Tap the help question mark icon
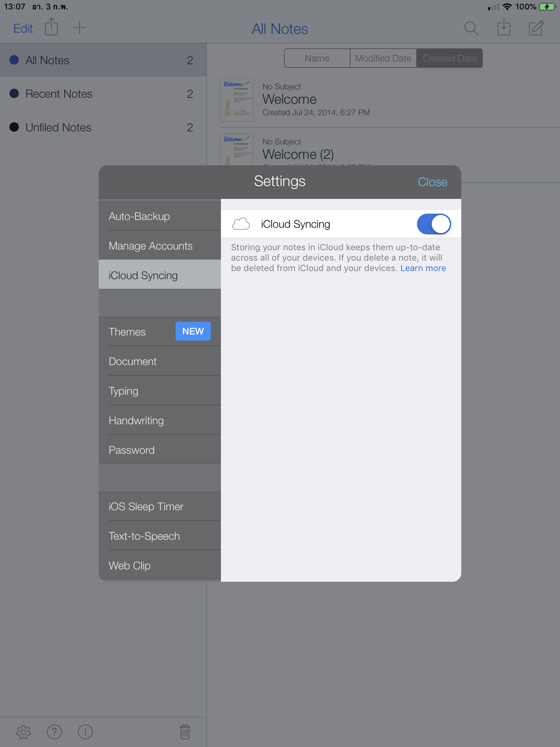 [54, 732]
